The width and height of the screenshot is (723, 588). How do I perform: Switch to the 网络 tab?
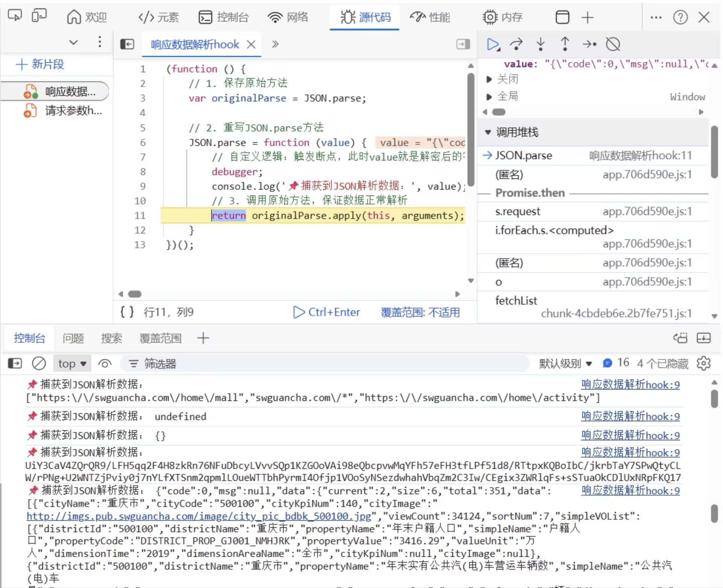[288, 17]
